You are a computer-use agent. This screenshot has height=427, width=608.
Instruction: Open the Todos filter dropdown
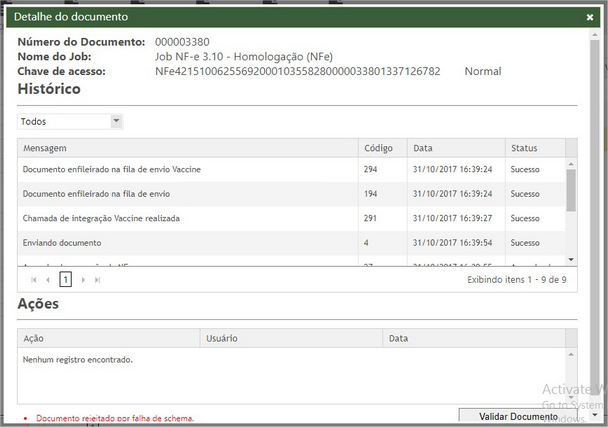(116, 121)
